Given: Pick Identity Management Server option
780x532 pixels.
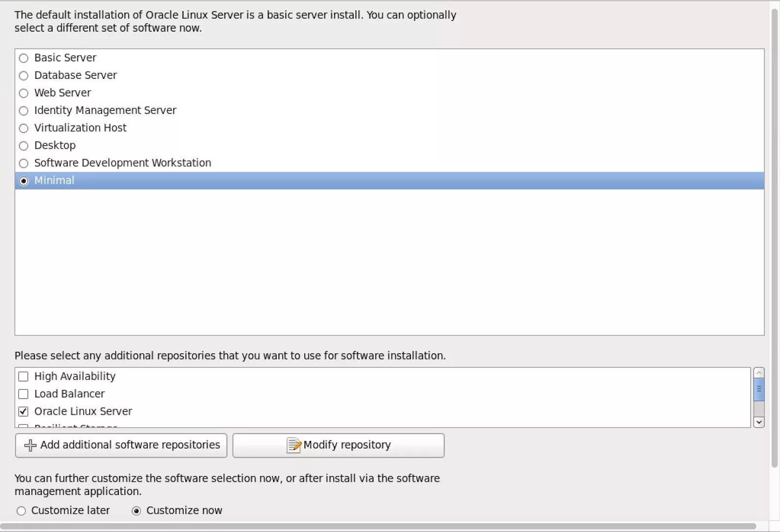Looking at the screenshot, I should pos(23,111).
